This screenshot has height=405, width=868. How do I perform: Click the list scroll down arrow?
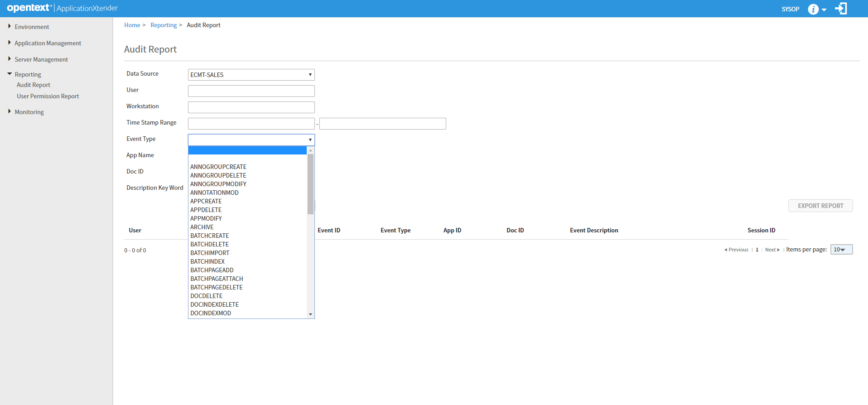click(310, 314)
